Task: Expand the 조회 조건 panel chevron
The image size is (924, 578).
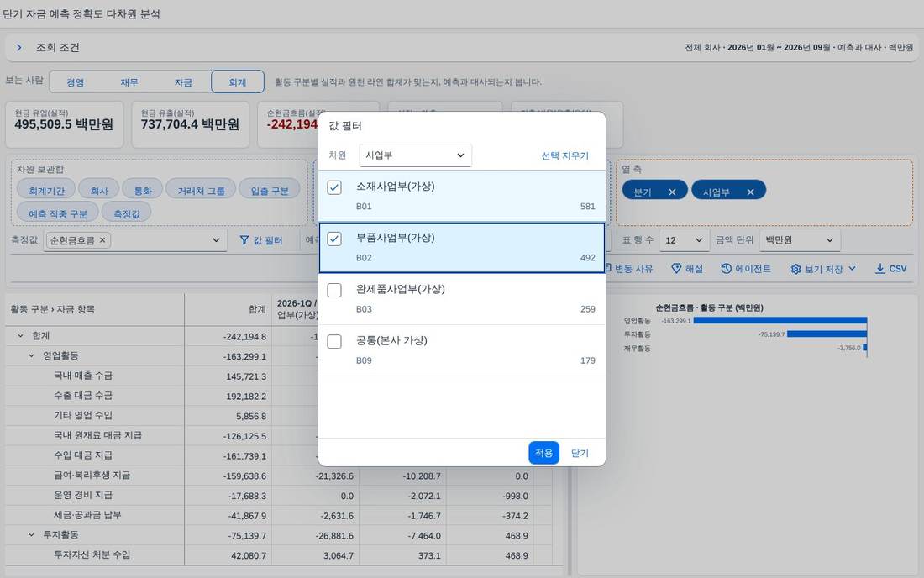Action: 18,48
